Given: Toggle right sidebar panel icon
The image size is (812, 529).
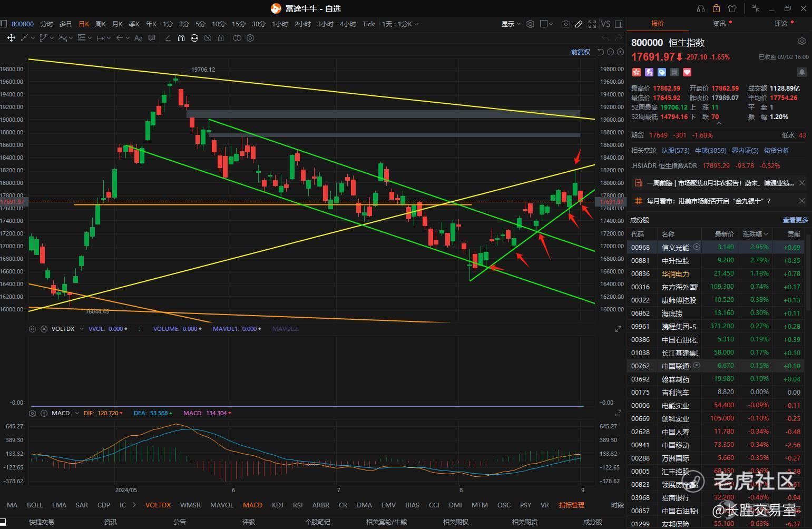Looking at the screenshot, I should (x=619, y=24).
